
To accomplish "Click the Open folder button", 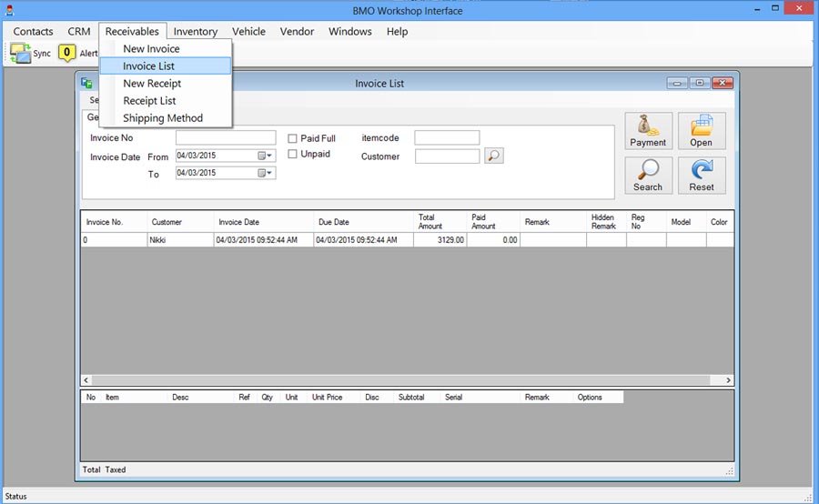I will pos(702,131).
